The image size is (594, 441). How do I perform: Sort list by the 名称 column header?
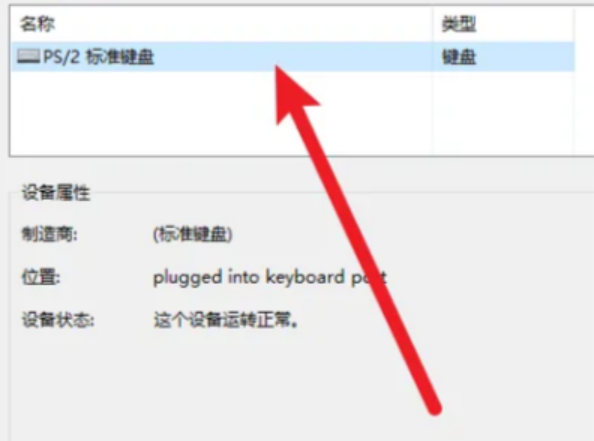coord(37,24)
